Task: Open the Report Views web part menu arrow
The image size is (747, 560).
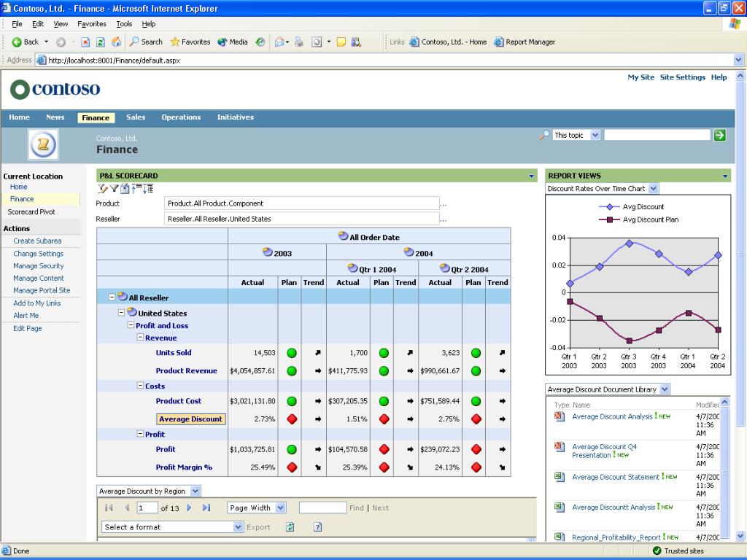Action: pyautogui.click(x=724, y=176)
